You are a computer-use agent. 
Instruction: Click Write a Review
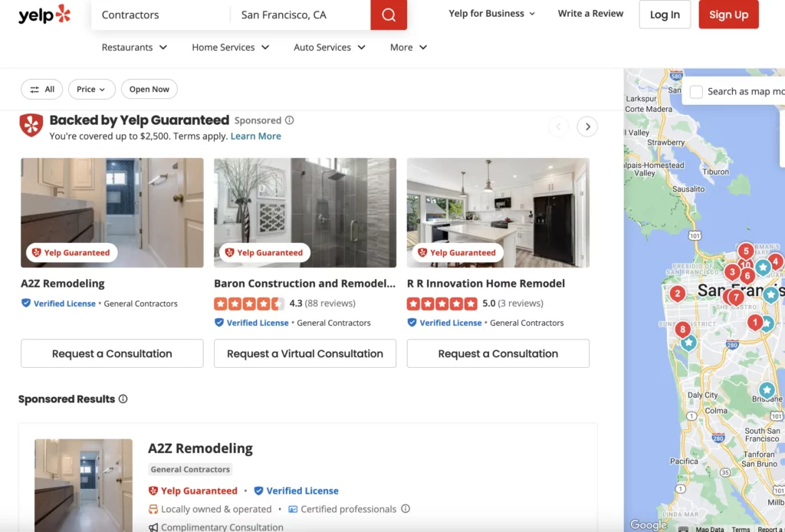[x=590, y=14]
